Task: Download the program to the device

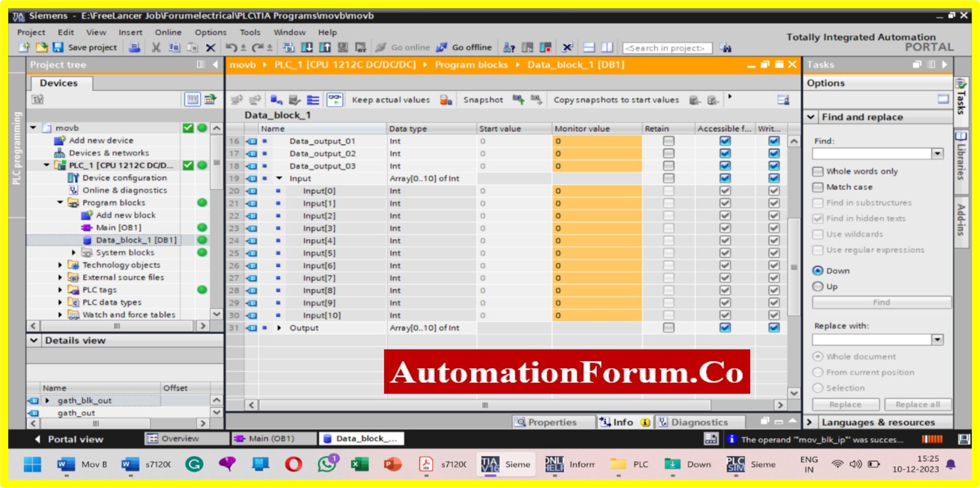Action: click(x=308, y=47)
